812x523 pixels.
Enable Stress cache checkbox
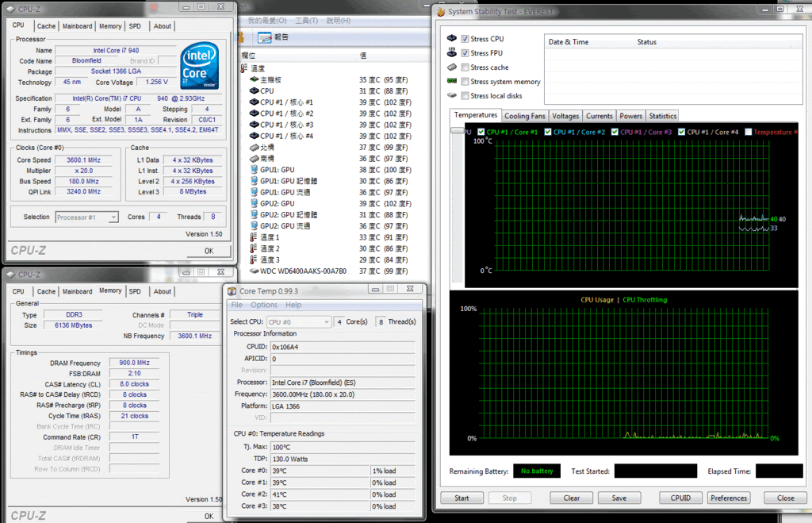[x=465, y=67]
